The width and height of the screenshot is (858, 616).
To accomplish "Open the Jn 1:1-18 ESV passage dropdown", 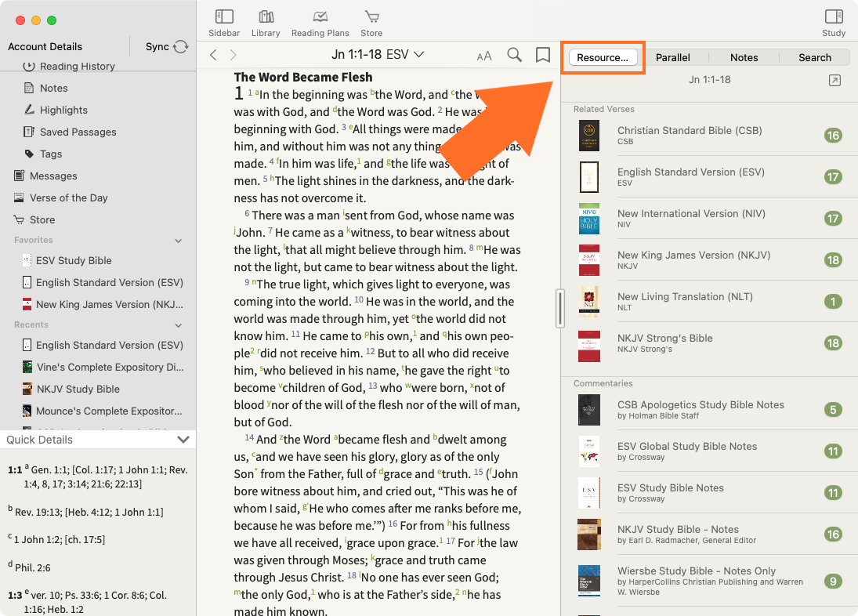I will pos(378,54).
